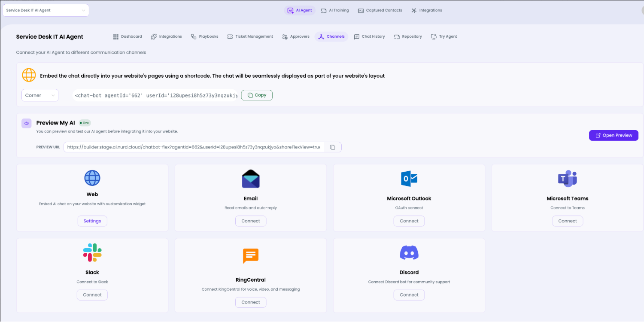Connect the Email channel
644x322 pixels.
251,221
